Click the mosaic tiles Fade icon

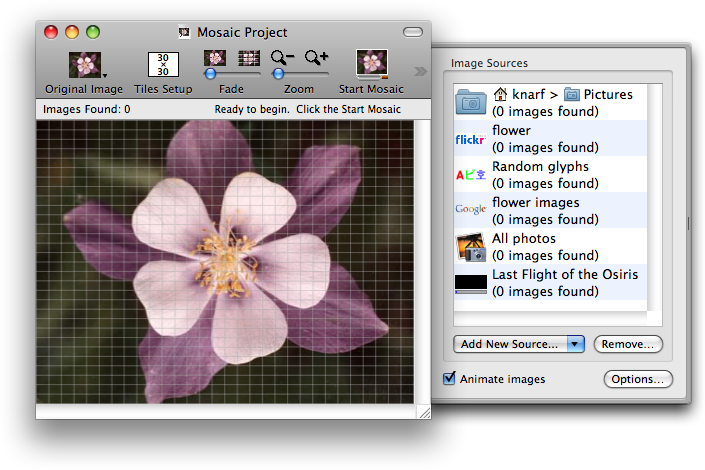pos(249,58)
